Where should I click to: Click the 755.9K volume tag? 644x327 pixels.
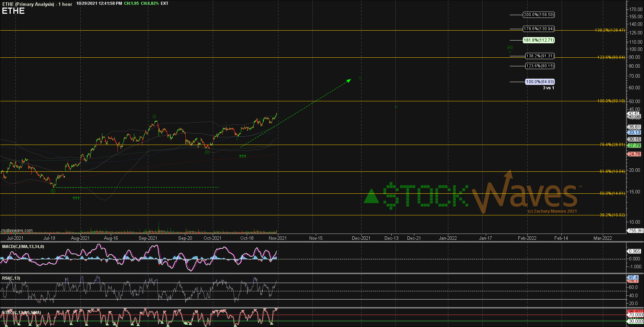tap(635, 231)
